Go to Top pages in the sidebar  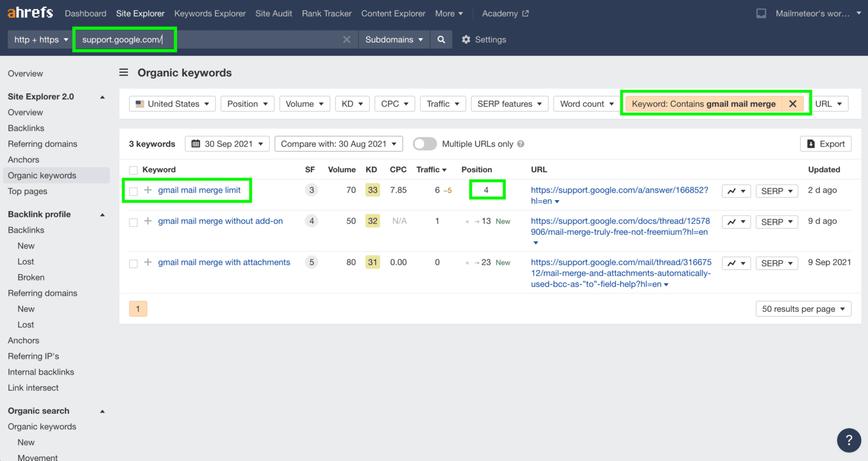(x=27, y=191)
